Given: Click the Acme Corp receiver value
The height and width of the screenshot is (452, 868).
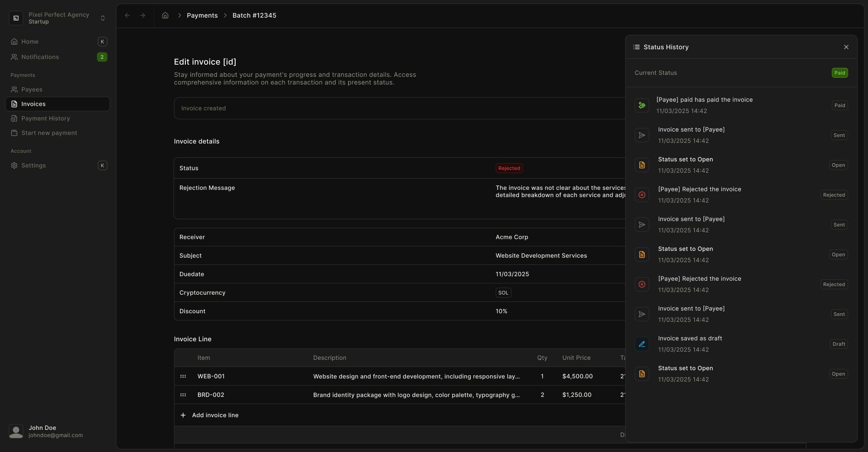Looking at the screenshot, I should tap(512, 237).
